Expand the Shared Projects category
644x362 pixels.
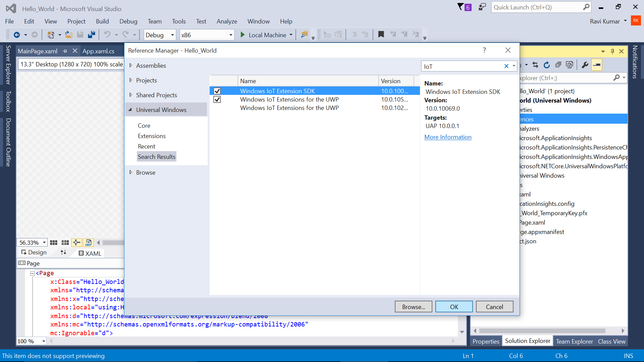[x=131, y=95]
